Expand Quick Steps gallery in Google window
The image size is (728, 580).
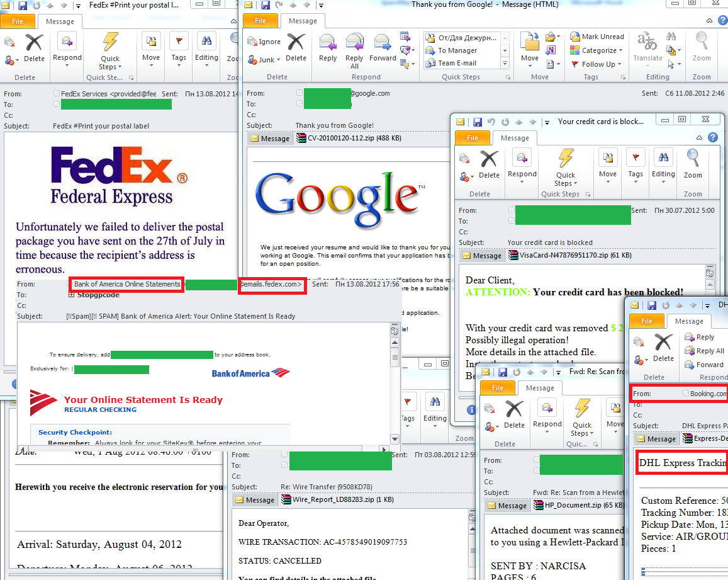click(x=505, y=63)
